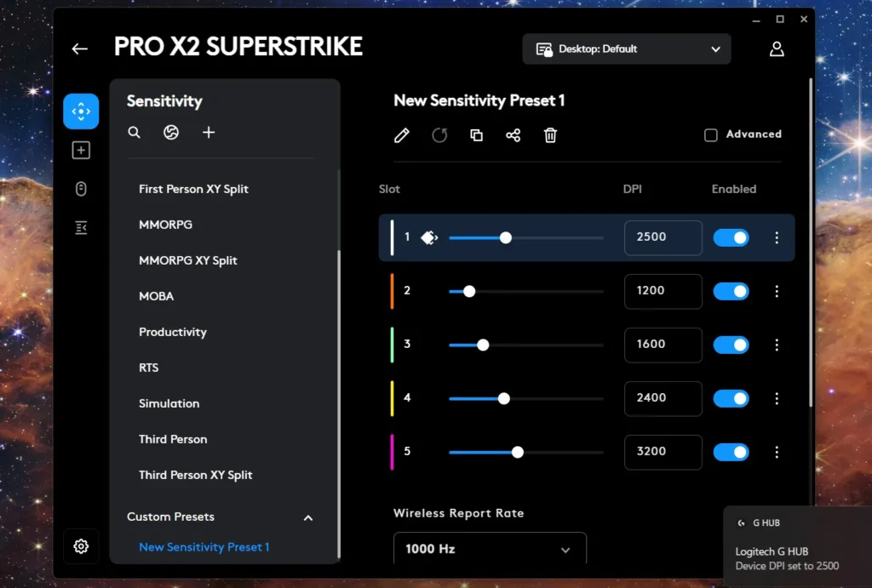This screenshot has width=872, height=588.
Task: Open settings gear in the sidebar
Action: tap(81, 546)
